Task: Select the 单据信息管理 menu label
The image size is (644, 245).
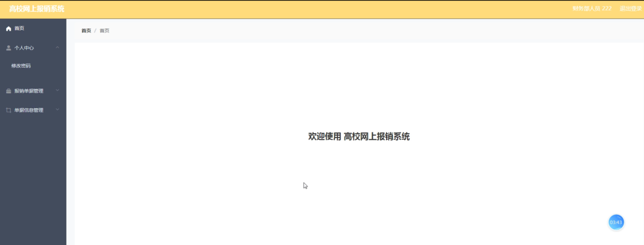Action: tap(28, 110)
